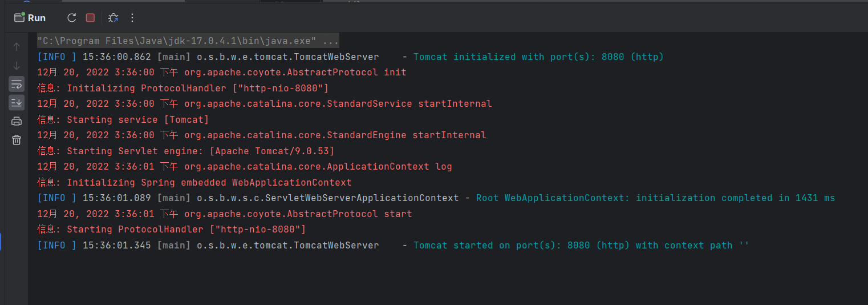Stop the running process
The image size is (868, 305).
(x=90, y=18)
